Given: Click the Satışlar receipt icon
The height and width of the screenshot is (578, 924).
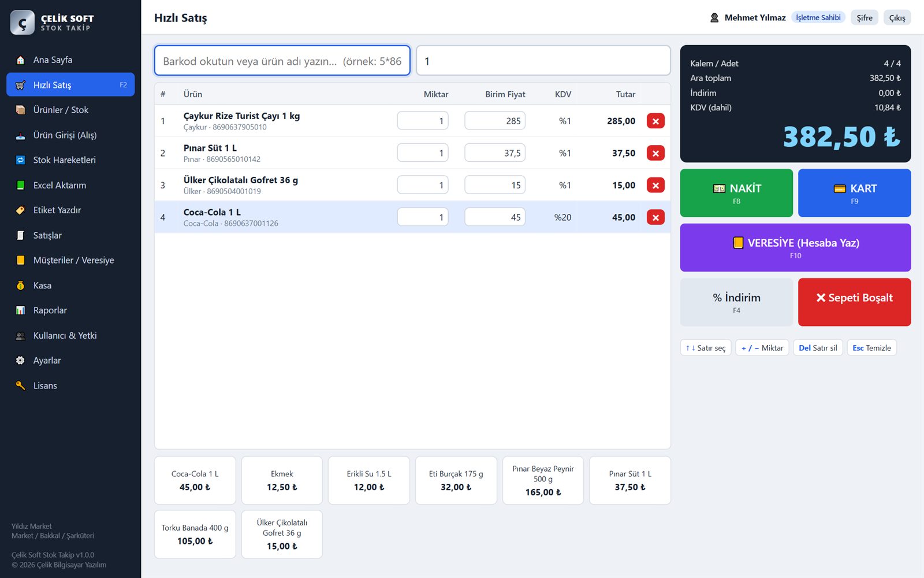Looking at the screenshot, I should 21,235.
